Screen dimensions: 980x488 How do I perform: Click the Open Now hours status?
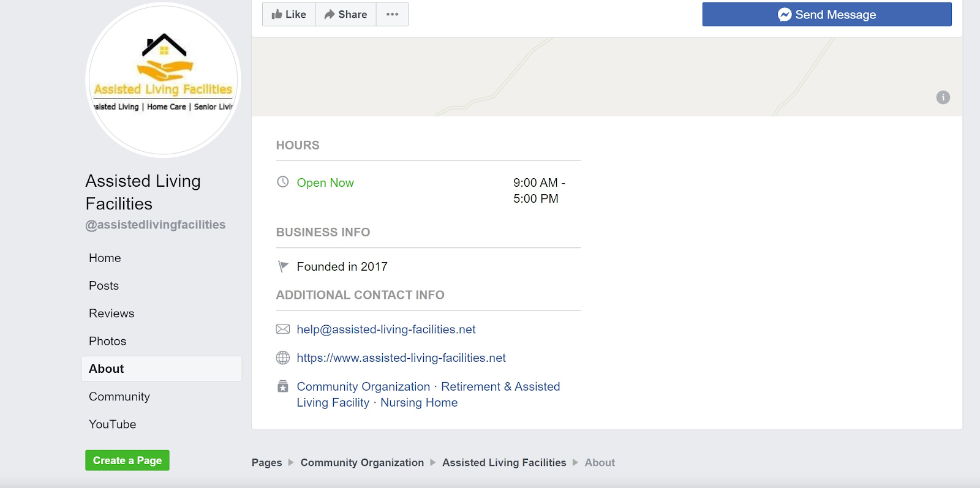[325, 182]
